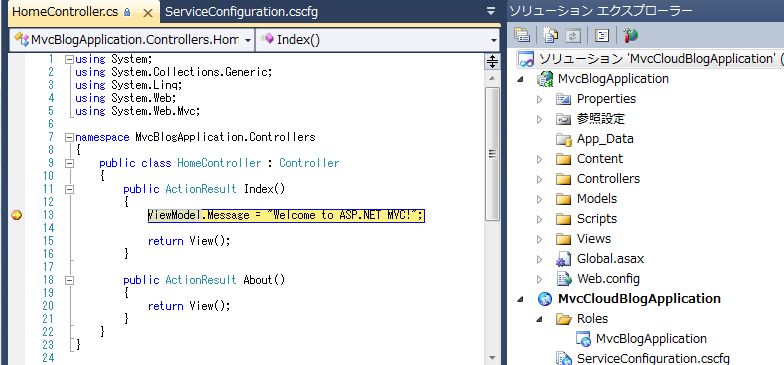The width and height of the screenshot is (784, 365).
Task: Click the MvcCloudBlogApplication cloud project globe icon
Action: (544, 299)
